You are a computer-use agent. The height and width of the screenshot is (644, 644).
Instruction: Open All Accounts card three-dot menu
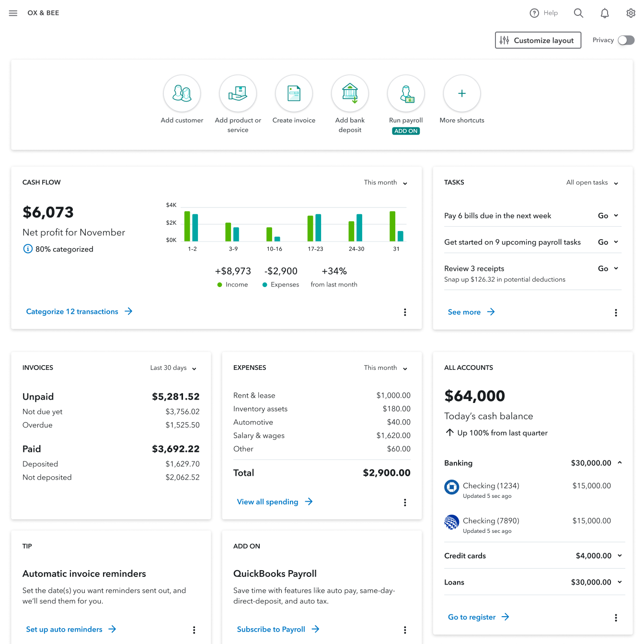tap(616, 618)
